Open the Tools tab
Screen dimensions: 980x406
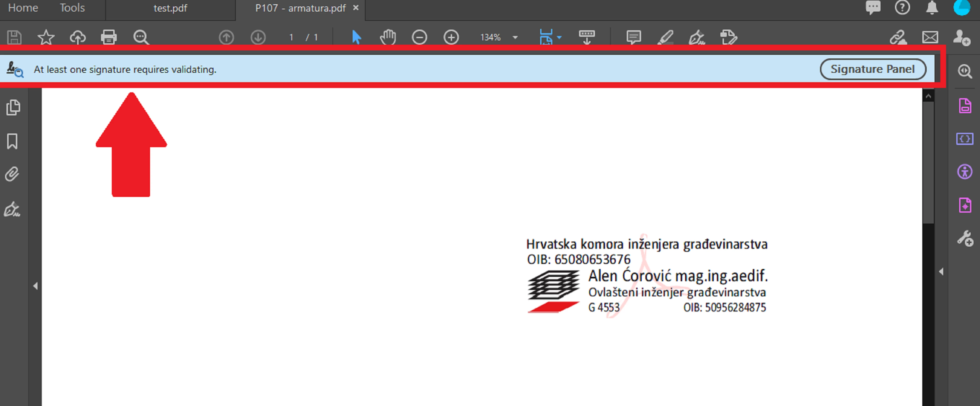[72, 8]
